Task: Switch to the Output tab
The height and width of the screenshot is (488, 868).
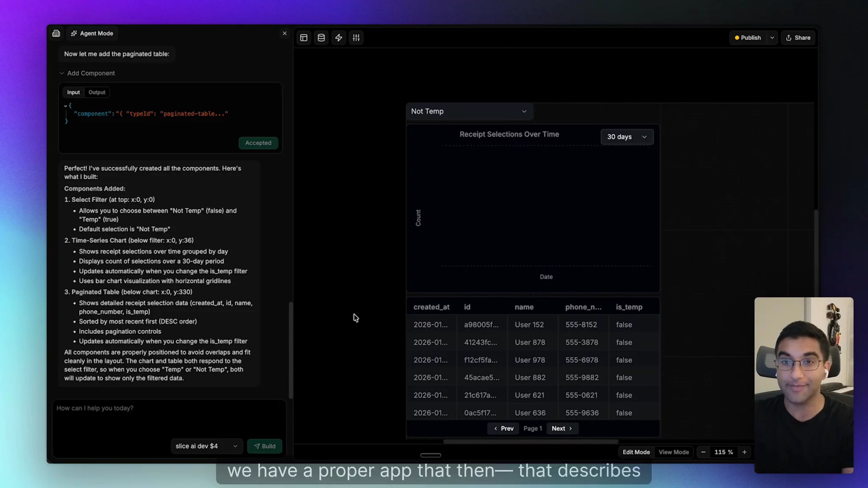Action: pyautogui.click(x=97, y=92)
